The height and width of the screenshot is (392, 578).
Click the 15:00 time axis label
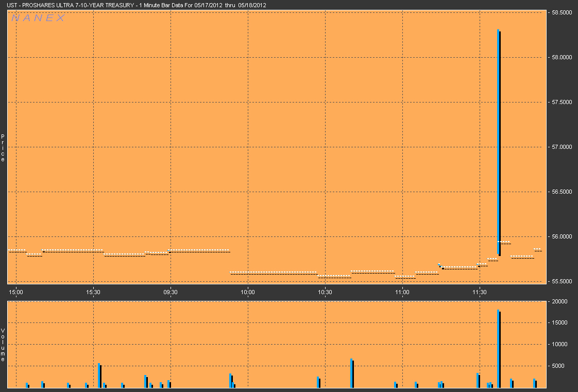pos(16,292)
